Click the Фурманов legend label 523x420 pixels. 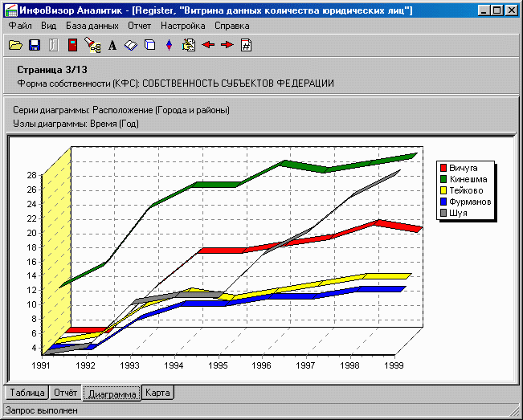pos(470,202)
